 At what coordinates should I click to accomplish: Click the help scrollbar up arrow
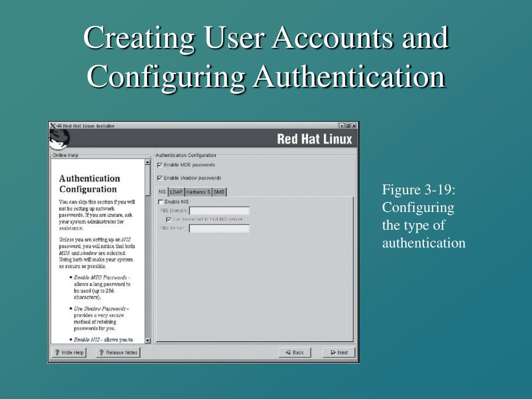(x=148, y=162)
